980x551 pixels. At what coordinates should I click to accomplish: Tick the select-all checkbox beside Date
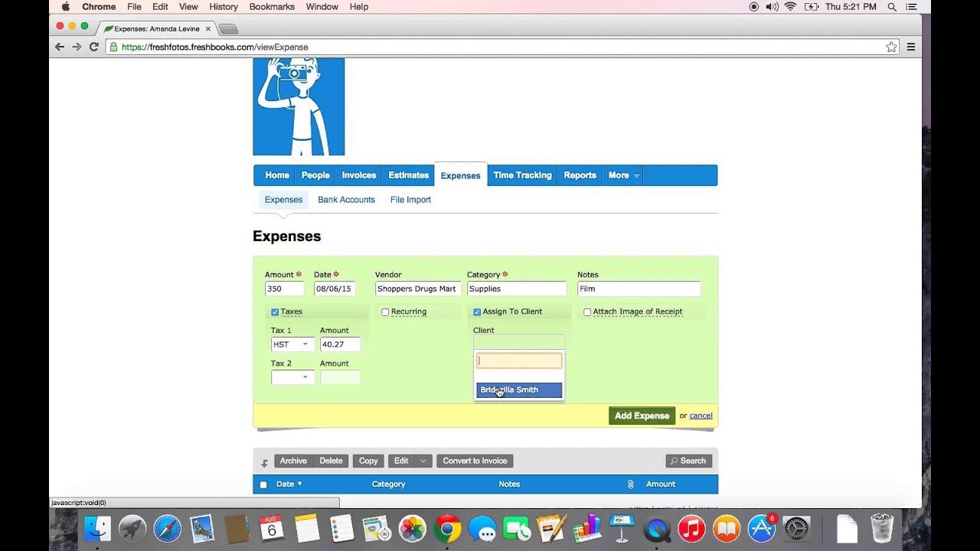click(263, 484)
